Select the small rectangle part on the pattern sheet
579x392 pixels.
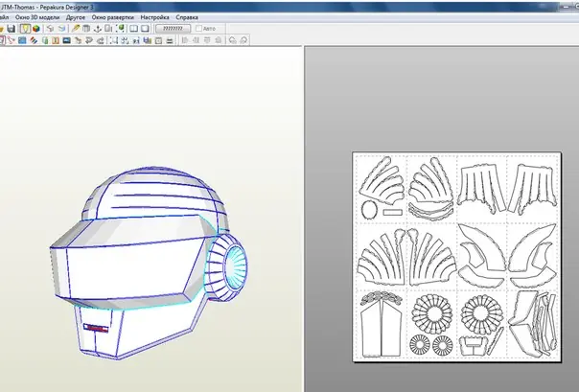pos(392,212)
